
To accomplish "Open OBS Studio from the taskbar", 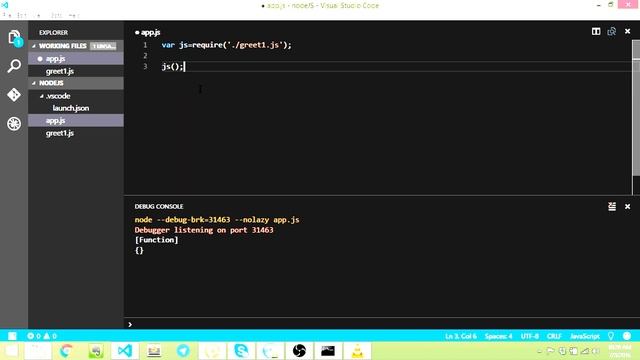I will coord(299,351).
